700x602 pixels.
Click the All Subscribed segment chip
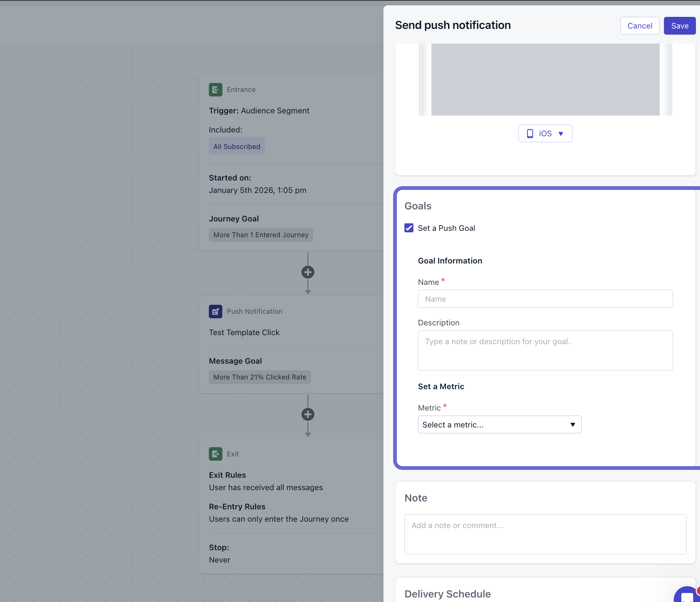(236, 146)
